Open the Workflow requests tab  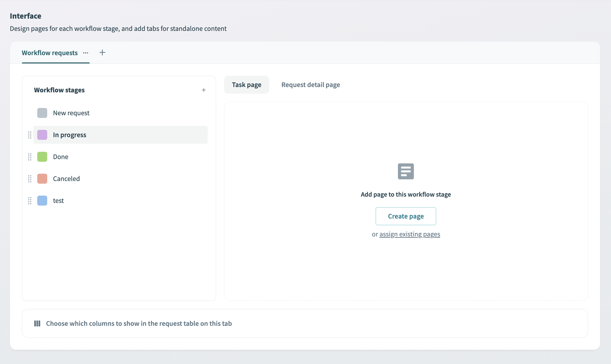click(50, 53)
